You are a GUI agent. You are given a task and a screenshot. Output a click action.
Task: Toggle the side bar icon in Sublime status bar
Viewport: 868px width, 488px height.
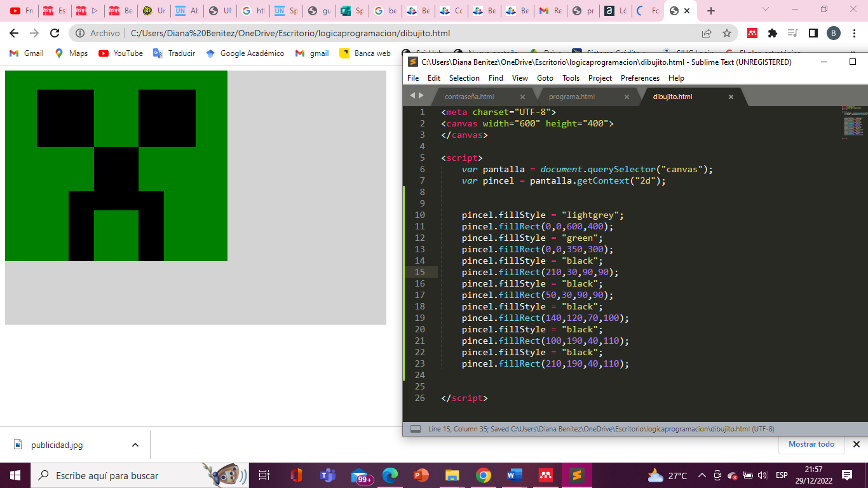coord(416,429)
